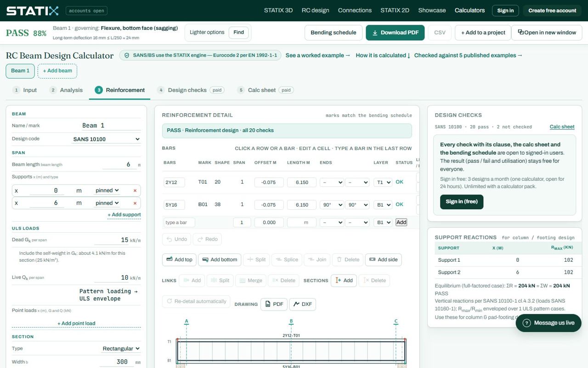
Task: Open the support type dropdown for x = 0
Action: (107, 190)
